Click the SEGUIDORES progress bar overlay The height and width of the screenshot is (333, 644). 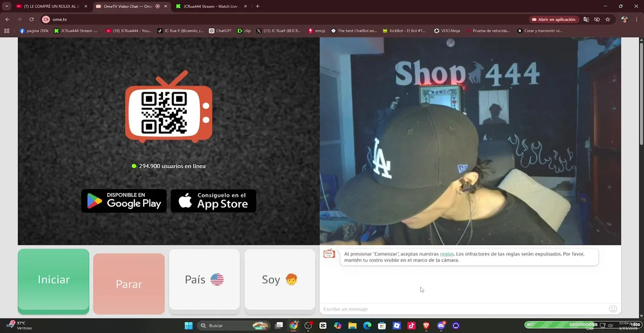[x=583, y=324]
